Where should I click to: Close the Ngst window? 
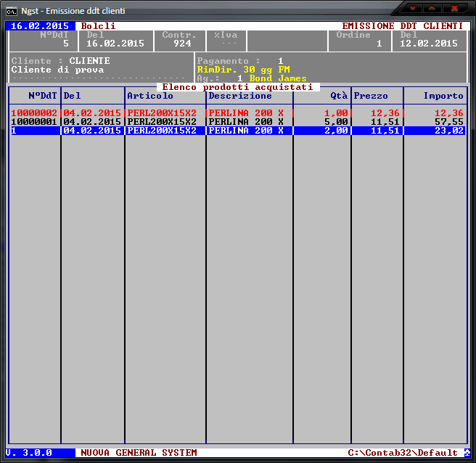tap(455, 9)
